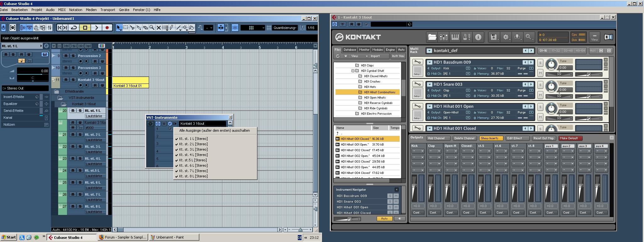Open the Projekt menu
This screenshot has width=644, height=242.
(37, 10)
